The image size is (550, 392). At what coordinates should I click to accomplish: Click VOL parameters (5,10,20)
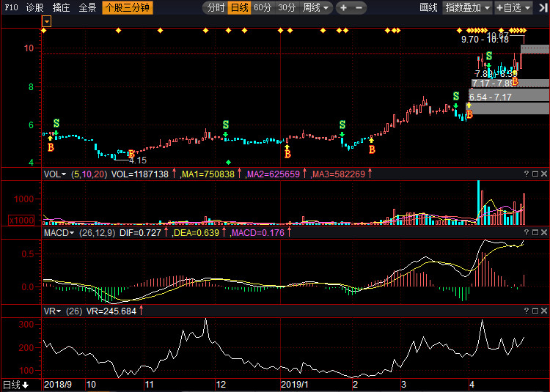coord(89,174)
